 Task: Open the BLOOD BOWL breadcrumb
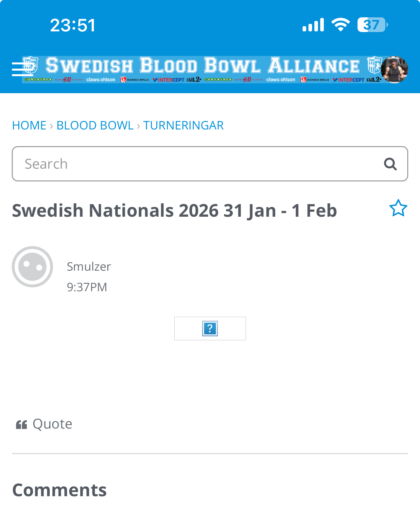click(x=95, y=126)
